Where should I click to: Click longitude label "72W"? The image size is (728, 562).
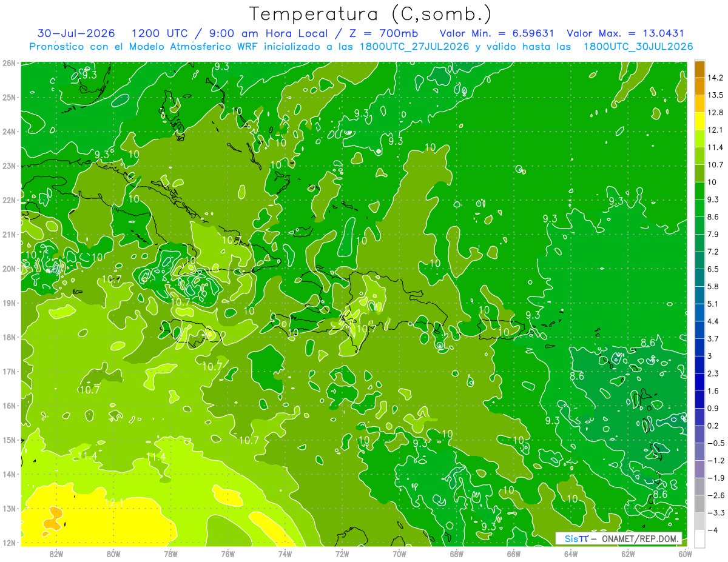click(342, 554)
